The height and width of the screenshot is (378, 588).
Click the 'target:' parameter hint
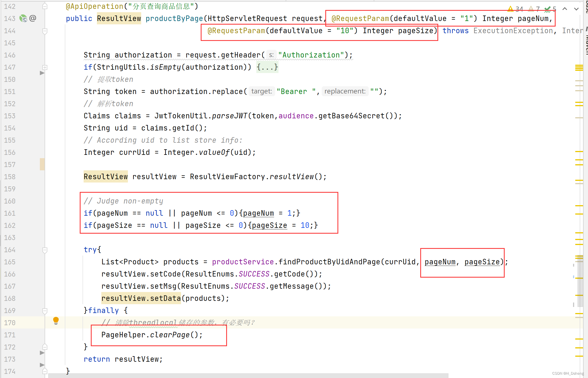coord(262,91)
